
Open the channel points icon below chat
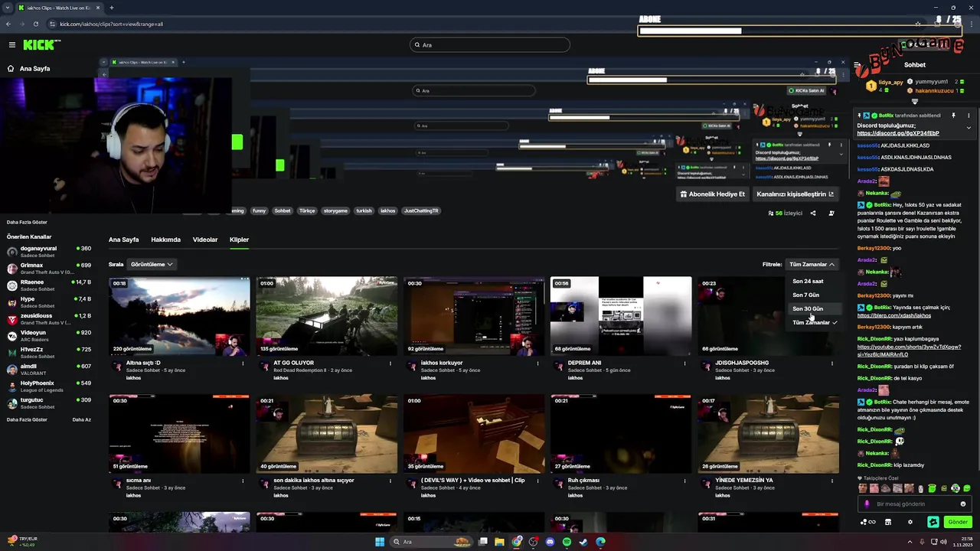tap(867, 522)
